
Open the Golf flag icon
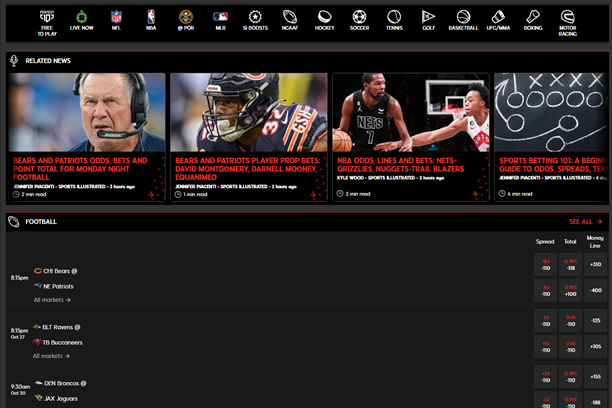pyautogui.click(x=428, y=20)
